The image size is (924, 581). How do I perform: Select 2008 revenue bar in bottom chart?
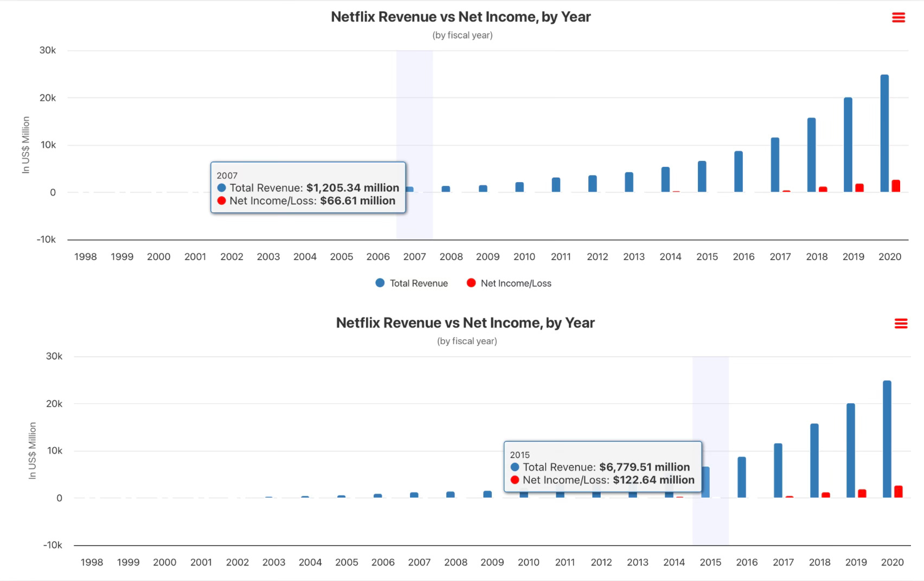point(451,494)
